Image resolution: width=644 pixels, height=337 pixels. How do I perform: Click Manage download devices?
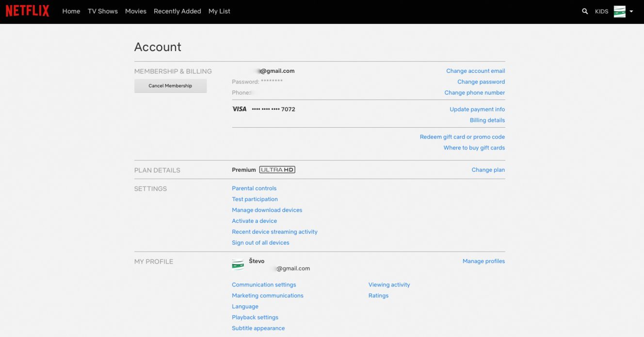[267, 210]
